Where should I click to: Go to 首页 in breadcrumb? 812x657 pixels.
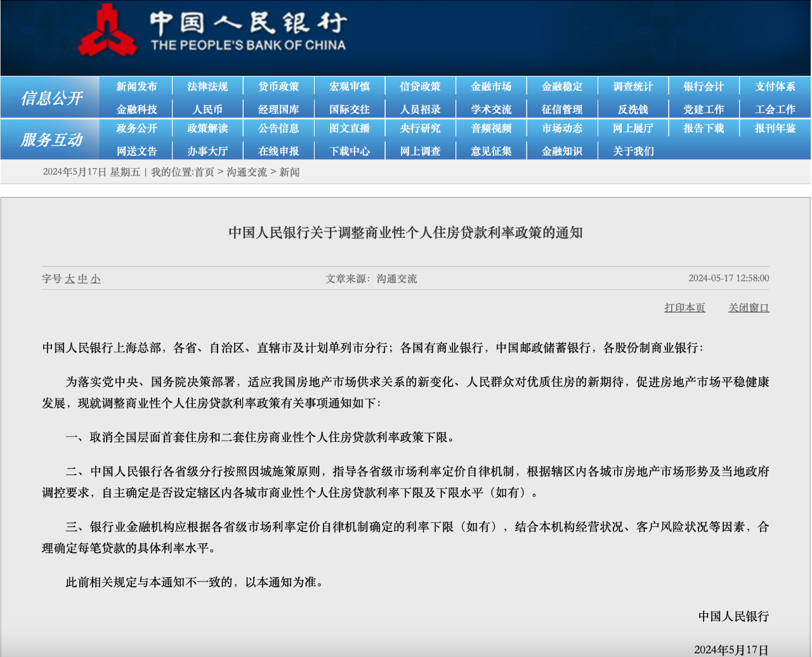point(204,172)
